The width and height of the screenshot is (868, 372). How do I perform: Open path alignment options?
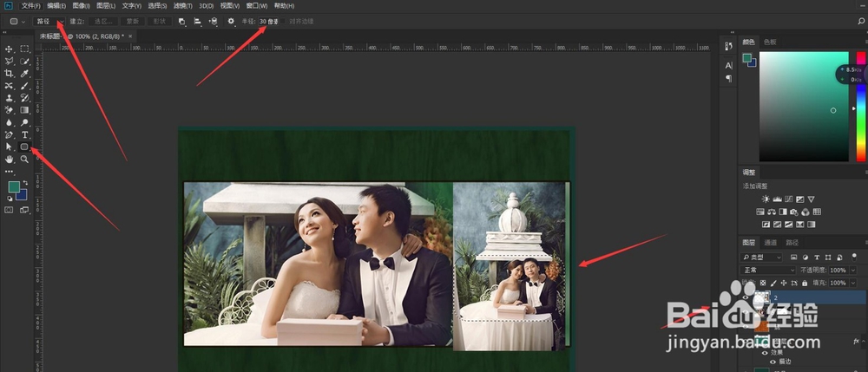point(197,21)
